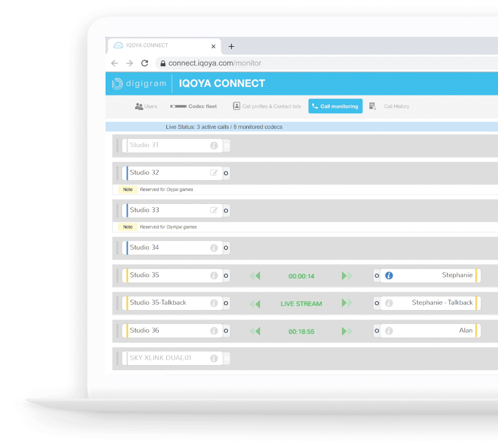The height and width of the screenshot is (448, 498).
Task: Click the connector circle on Studio 33
Action: [226, 211]
